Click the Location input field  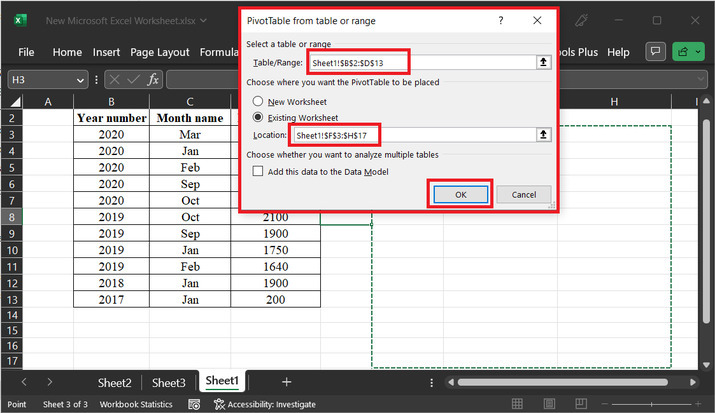click(x=414, y=135)
